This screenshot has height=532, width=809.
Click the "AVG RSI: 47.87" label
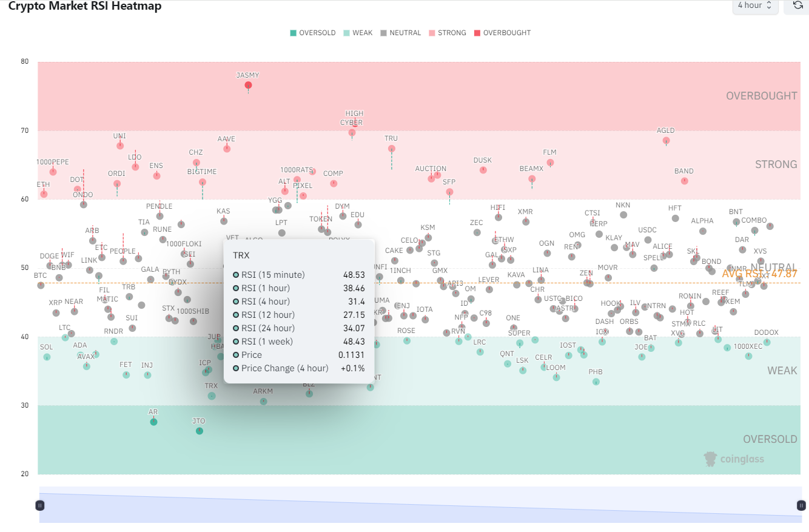(759, 274)
